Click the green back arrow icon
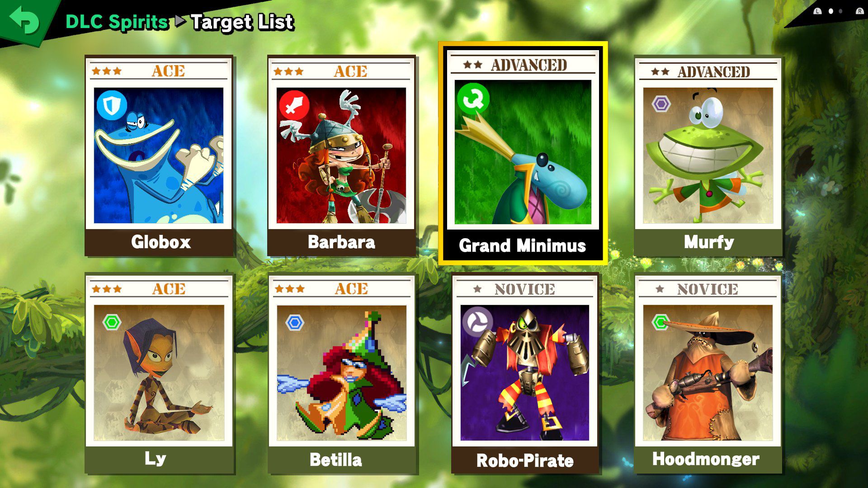868x488 pixels. coord(24,19)
